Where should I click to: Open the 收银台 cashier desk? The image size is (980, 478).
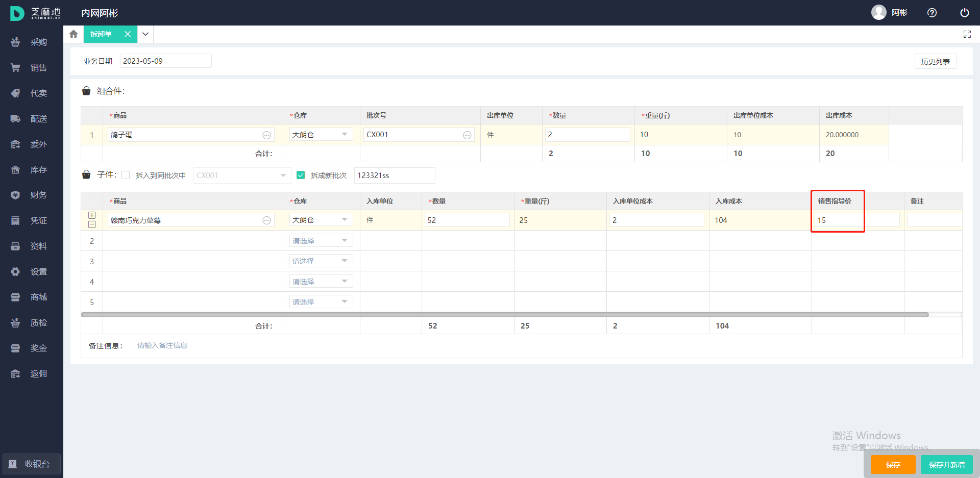pos(32,464)
